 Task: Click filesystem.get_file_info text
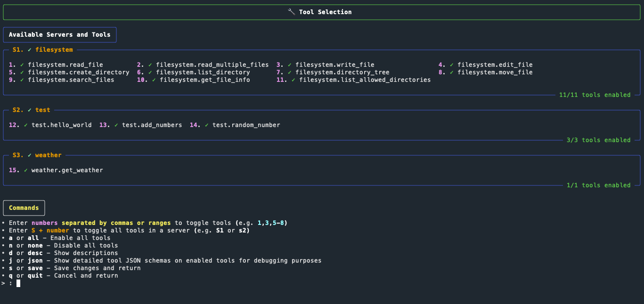[x=205, y=80]
